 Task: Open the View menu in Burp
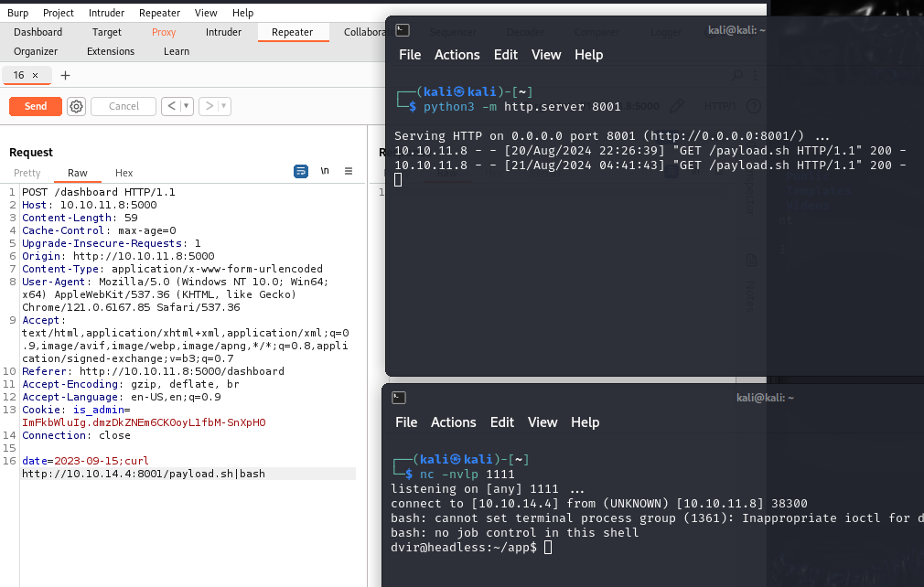click(x=206, y=13)
